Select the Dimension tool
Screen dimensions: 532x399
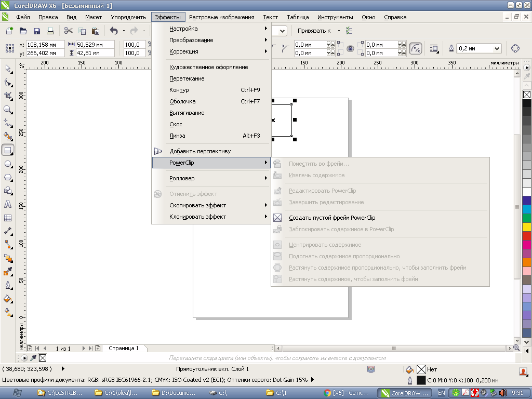tap(8, 231)
